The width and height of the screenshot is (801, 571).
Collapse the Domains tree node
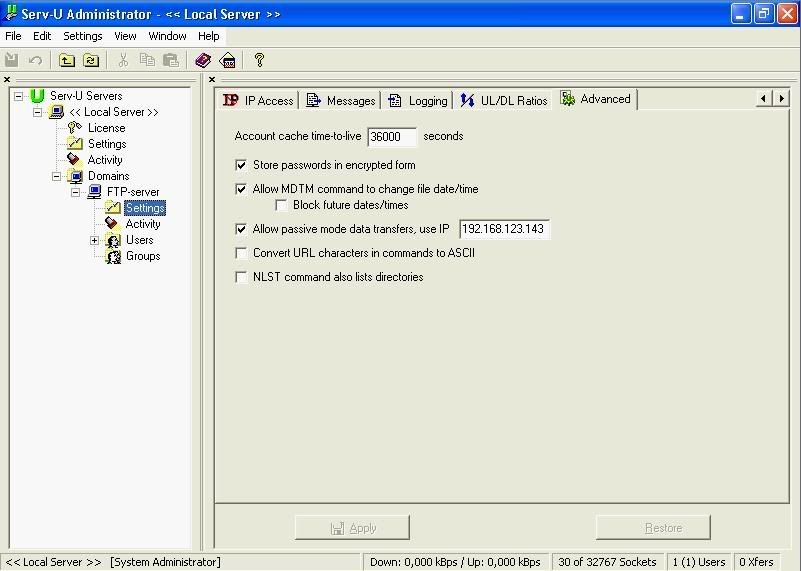click(57, 176)
